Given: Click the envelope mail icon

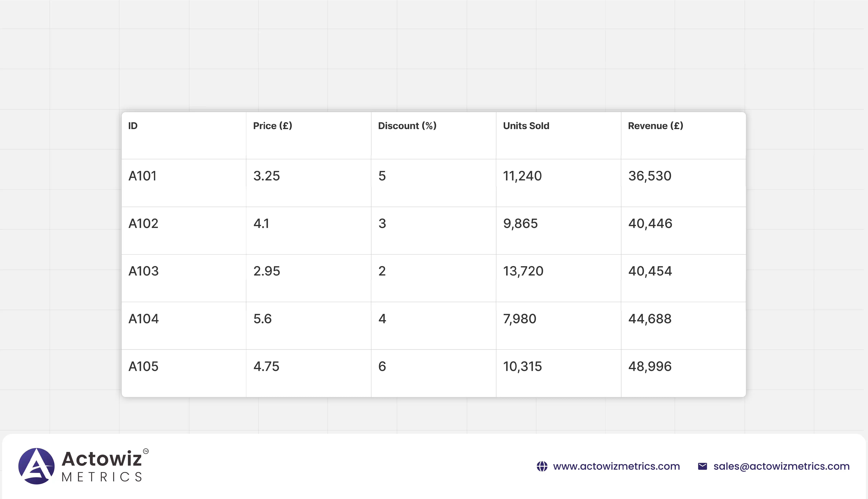Looking at the screenshot, I should click(702, 466).
